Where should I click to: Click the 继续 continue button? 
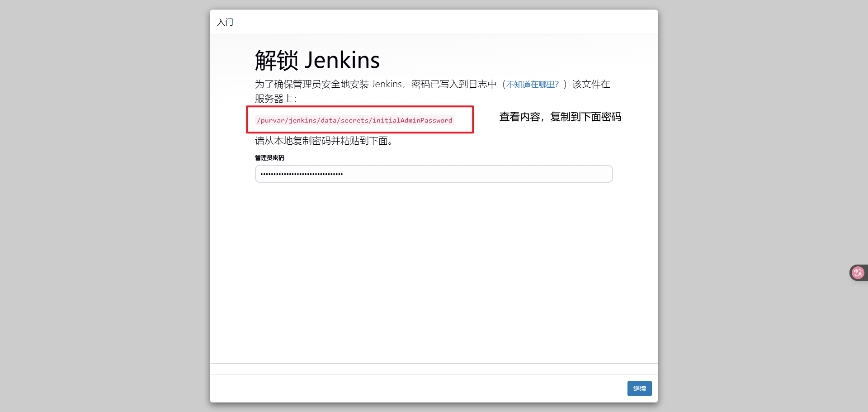point(639,388)
